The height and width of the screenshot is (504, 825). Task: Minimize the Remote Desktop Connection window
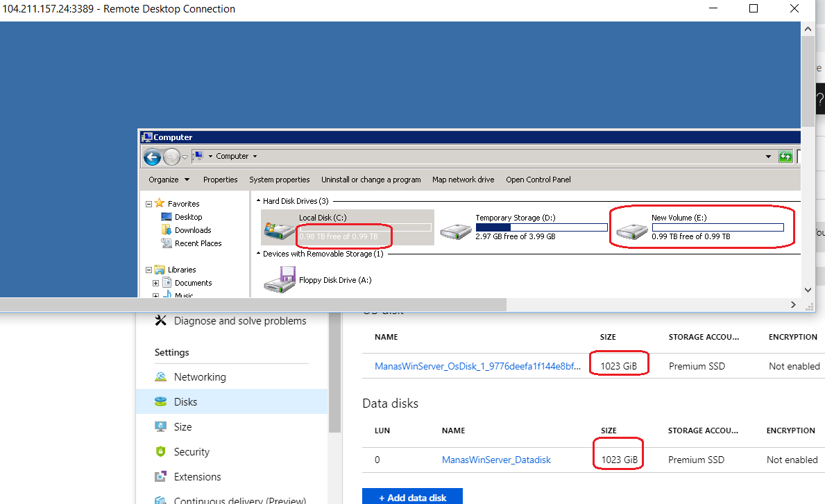tap(713, 8)
